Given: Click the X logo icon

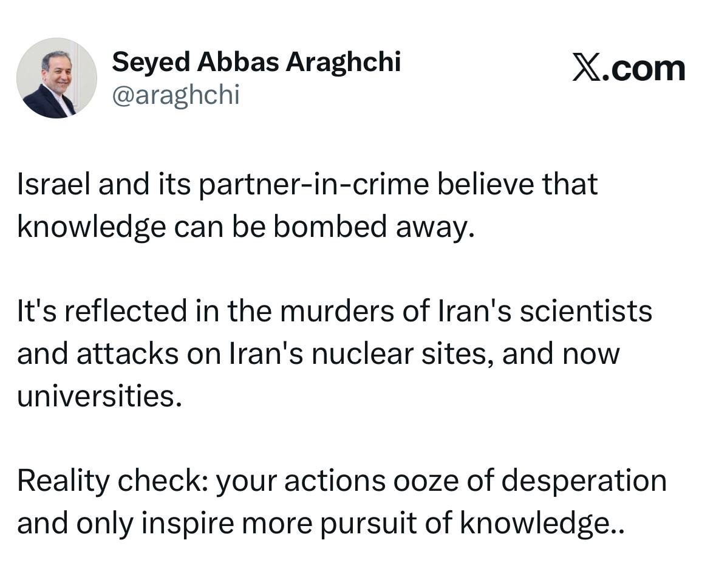Looking at the screenshot, I should pyautogui.click(x=589, y=68).
